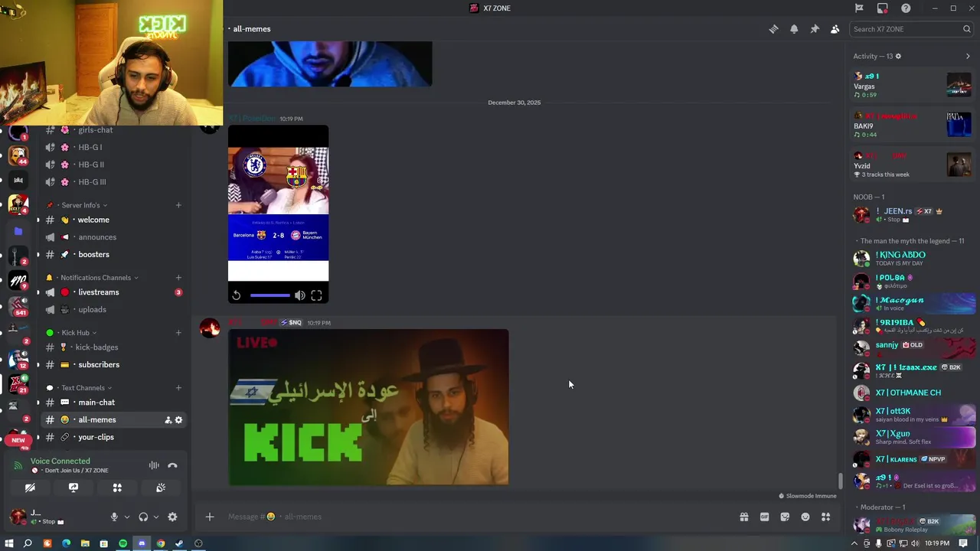
Task: Start an activity in voice panel
Action: click(117, 487)
